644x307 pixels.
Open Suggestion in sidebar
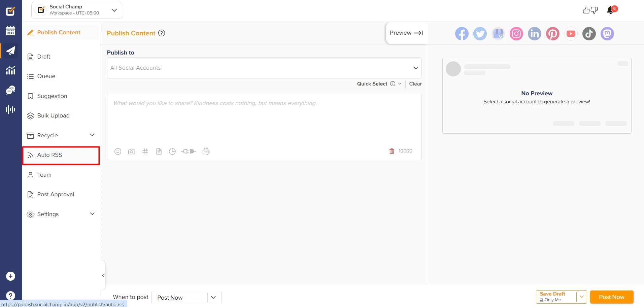(61, 96)
